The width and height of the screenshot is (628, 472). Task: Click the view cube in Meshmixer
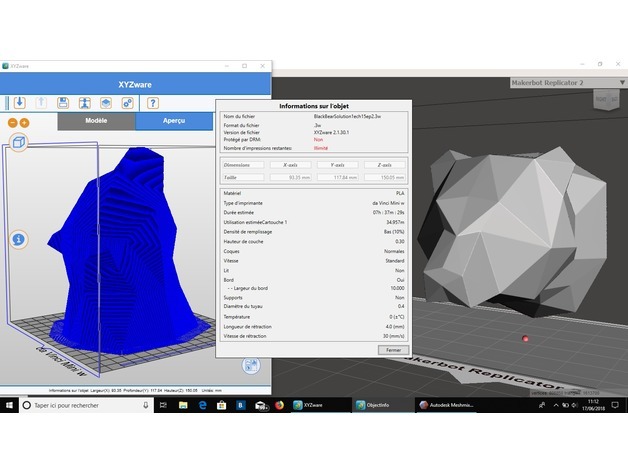(606, 99)
